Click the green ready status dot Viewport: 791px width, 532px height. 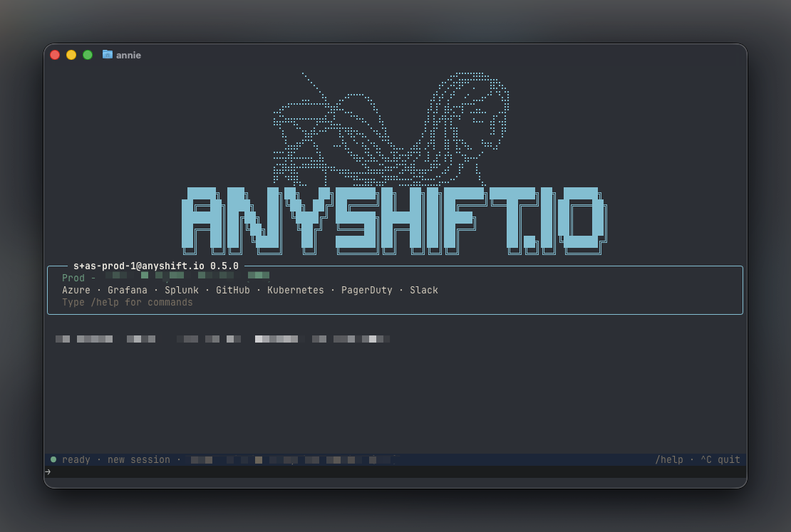tap(53, 459)
